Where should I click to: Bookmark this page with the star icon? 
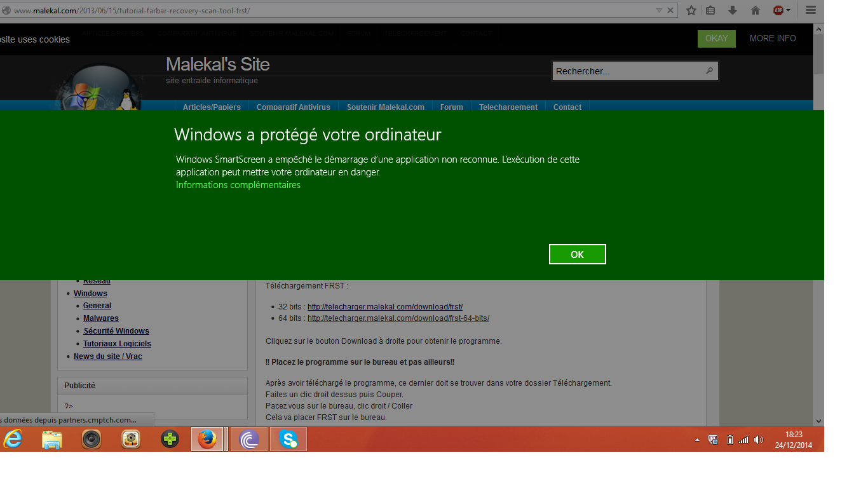coord(691,10)
